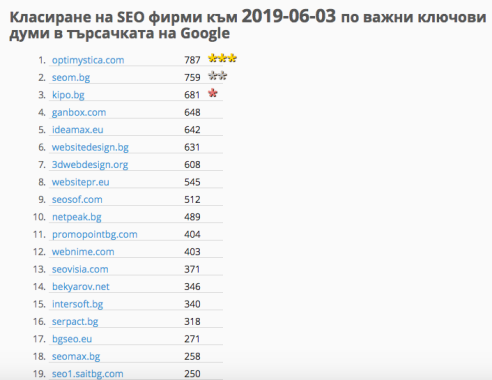492x380 pixels.
Task: Open the netpeak.bg link
Action: (77, 217)
